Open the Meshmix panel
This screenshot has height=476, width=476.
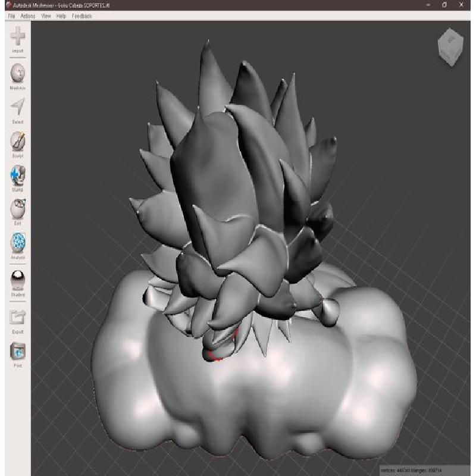click(x=18, y=76)
